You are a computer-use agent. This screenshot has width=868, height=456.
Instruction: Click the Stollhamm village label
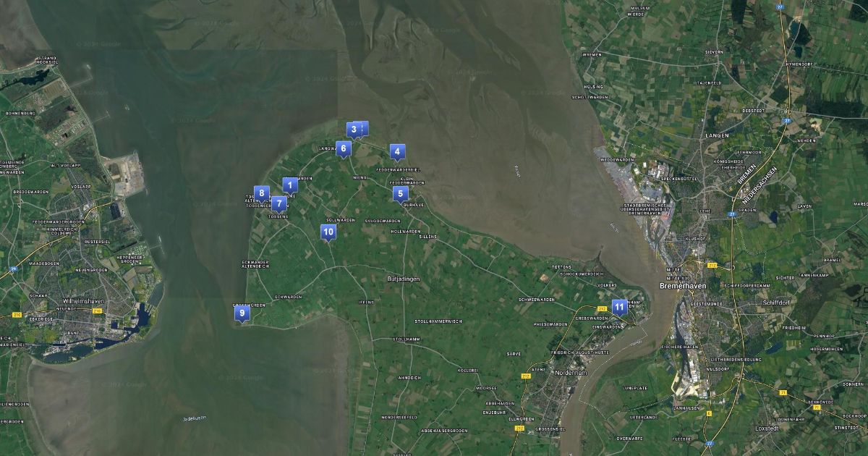coord(406,339)
